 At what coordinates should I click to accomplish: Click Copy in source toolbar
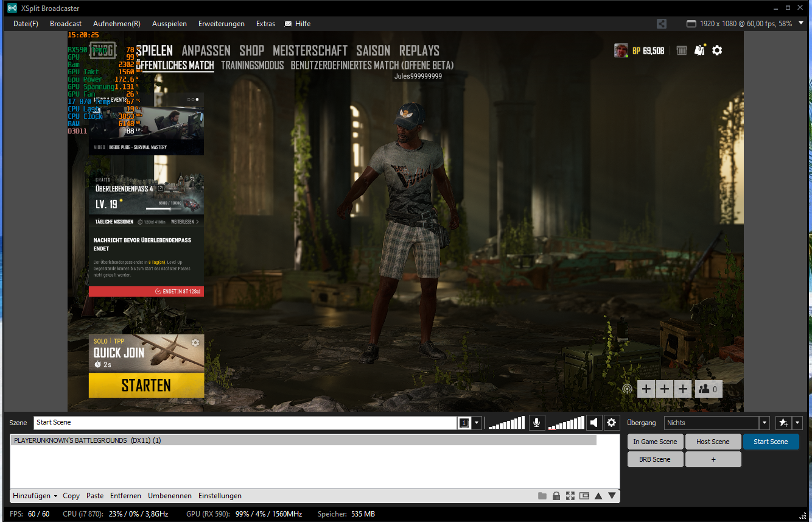click(x=71, y=496)
